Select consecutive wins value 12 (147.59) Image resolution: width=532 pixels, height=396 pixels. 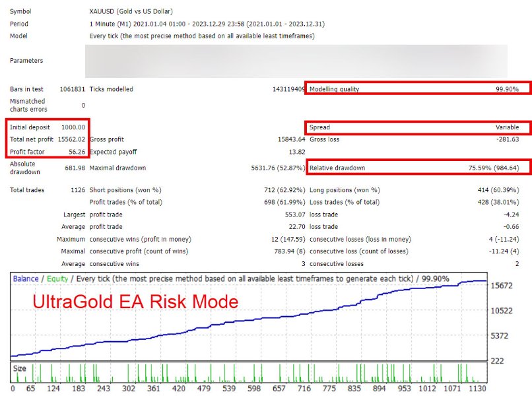click(288, 239)
